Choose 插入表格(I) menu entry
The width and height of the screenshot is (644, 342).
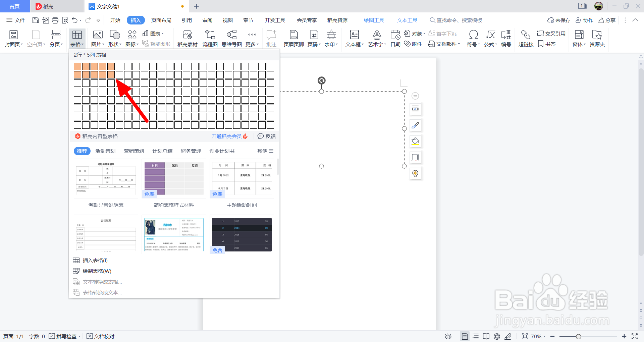pyautogui.click(x=174, y=261)
